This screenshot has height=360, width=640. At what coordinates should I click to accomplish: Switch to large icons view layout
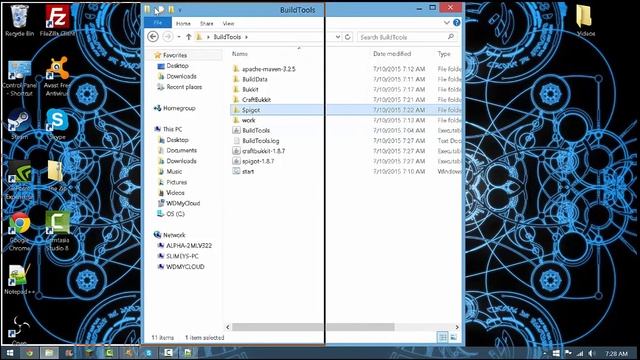pos(453,337)
